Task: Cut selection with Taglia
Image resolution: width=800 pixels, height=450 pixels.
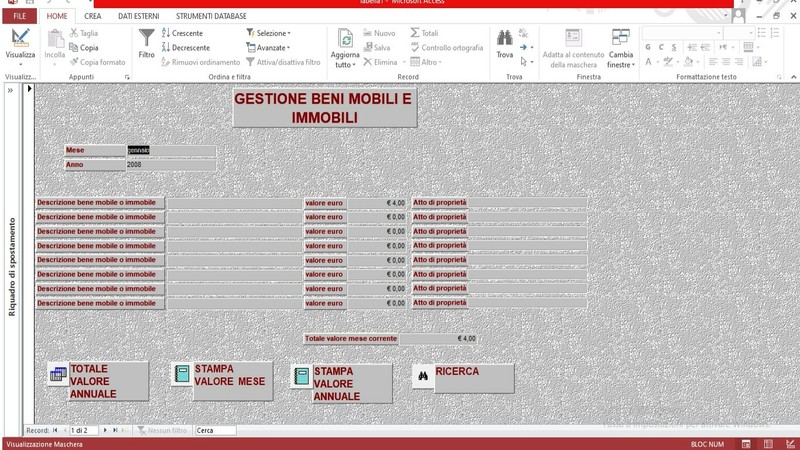Action: tap(84, 33)
